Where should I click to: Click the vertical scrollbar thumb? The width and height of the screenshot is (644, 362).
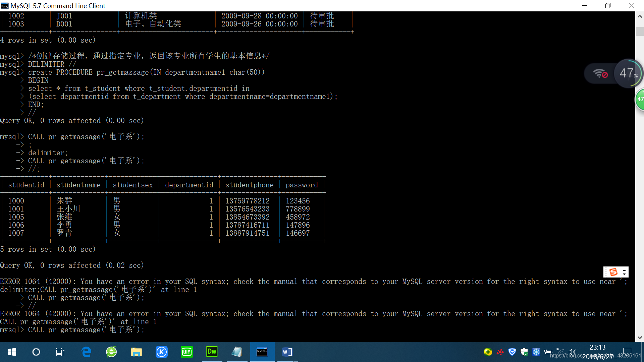point(640,31)
